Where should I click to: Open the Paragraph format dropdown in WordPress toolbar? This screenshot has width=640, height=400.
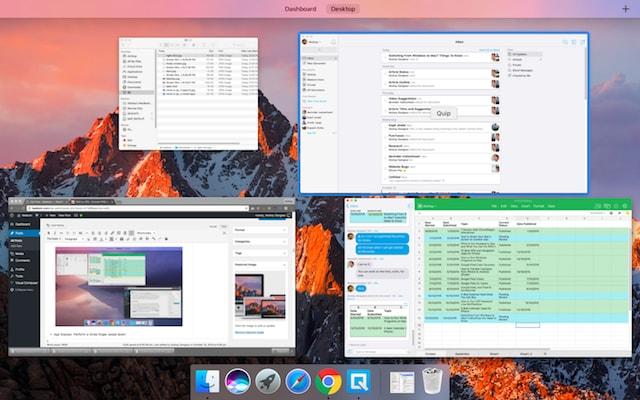pyautogui.click(x=73, y=239)
